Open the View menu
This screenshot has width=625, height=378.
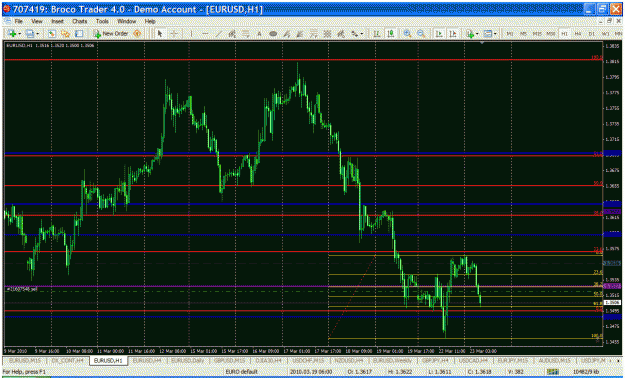(x=37, y=21)
